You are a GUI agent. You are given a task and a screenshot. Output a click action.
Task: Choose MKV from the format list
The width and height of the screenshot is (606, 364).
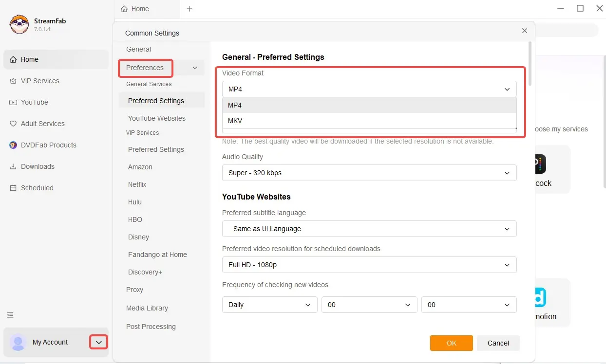(369, 121)
